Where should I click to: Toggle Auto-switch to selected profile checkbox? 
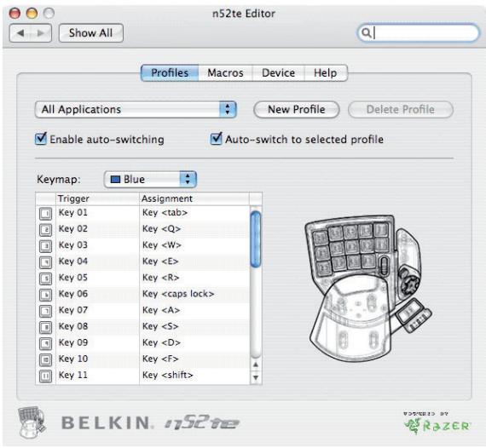[x=216, y=138]
